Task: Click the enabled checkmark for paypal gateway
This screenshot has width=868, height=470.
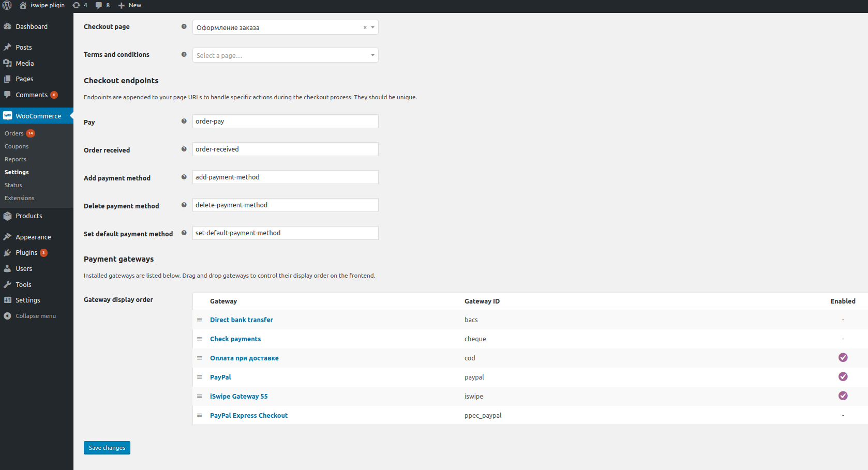Action: click(x=843, y=376)
